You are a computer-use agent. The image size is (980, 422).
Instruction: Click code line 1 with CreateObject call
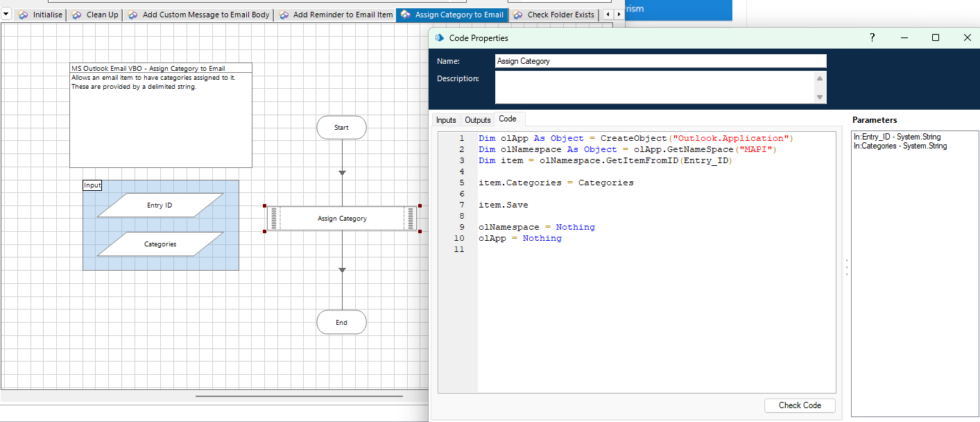tap(635, 138)
